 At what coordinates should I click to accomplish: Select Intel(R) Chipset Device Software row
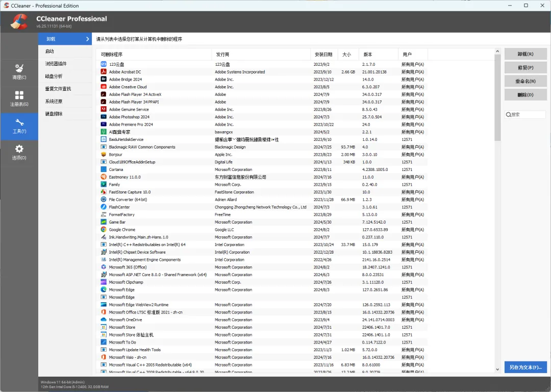pos(262,252)
